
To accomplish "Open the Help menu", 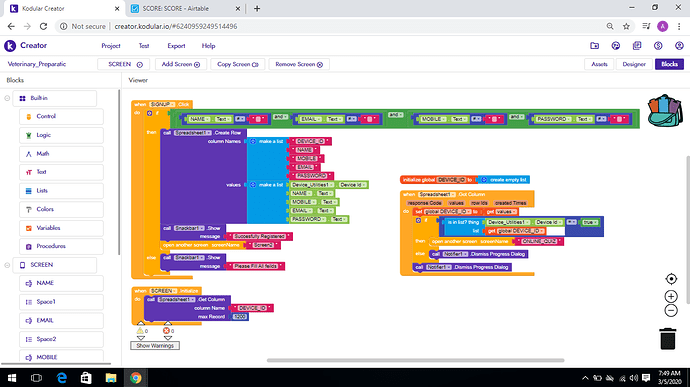I will pos(209,46).
